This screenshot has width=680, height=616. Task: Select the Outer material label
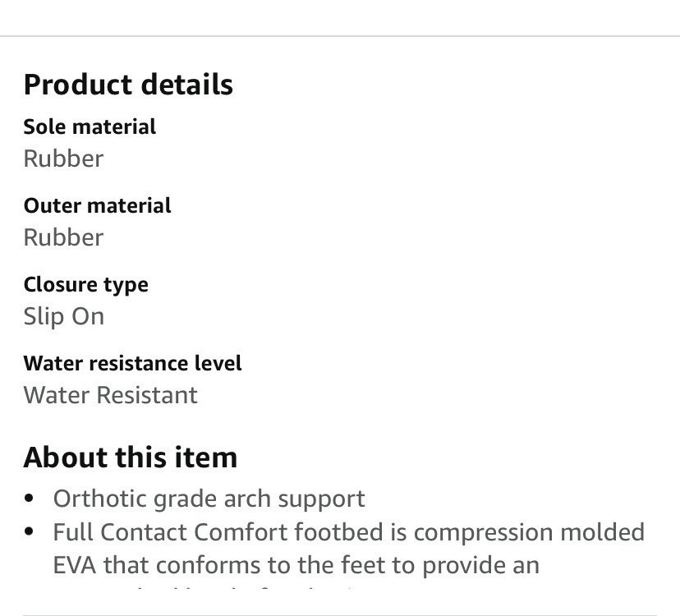[x=98, y=205]
